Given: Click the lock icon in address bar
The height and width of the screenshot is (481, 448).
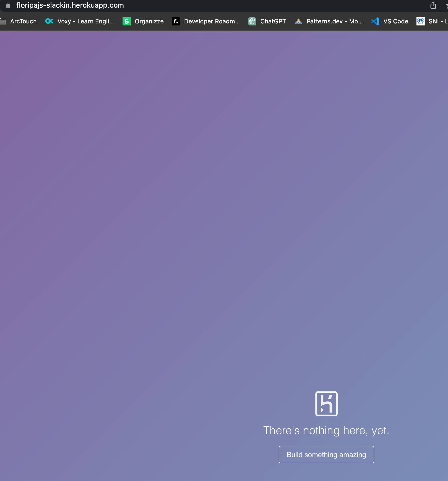Looking at the screenshot, I should [x=8, y=5].
